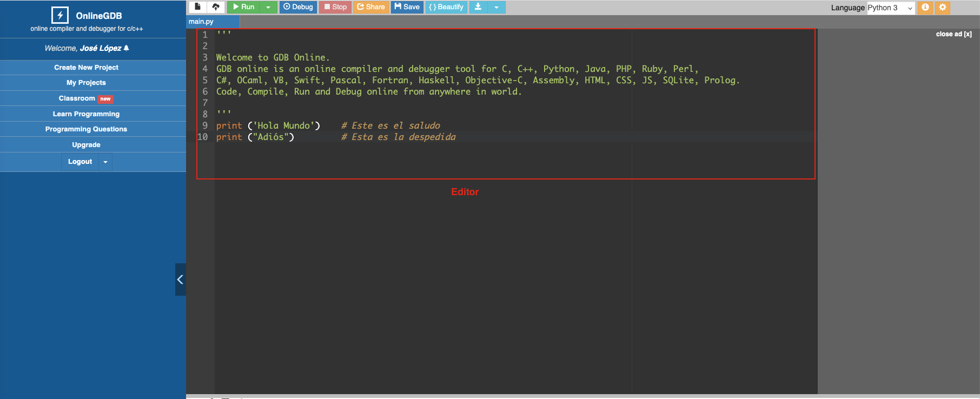980x399 pixels.
Task: Expand the Run options dropdown arrow
Action: coord(268,7)
